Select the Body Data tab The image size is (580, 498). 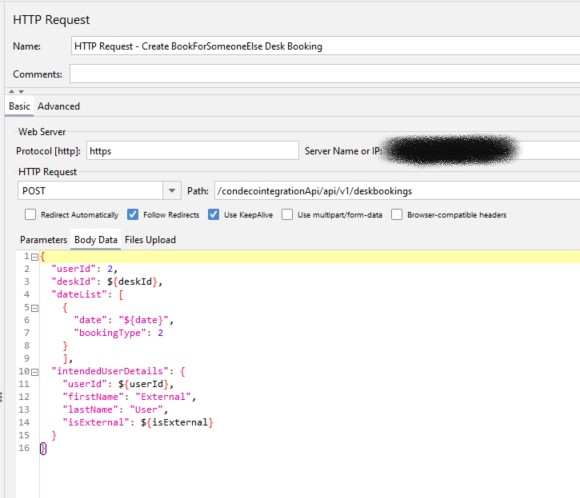coord(96,240)
